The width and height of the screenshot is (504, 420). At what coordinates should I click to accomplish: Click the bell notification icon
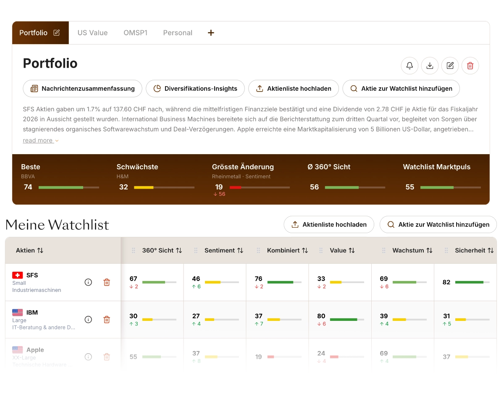[409, 66]
